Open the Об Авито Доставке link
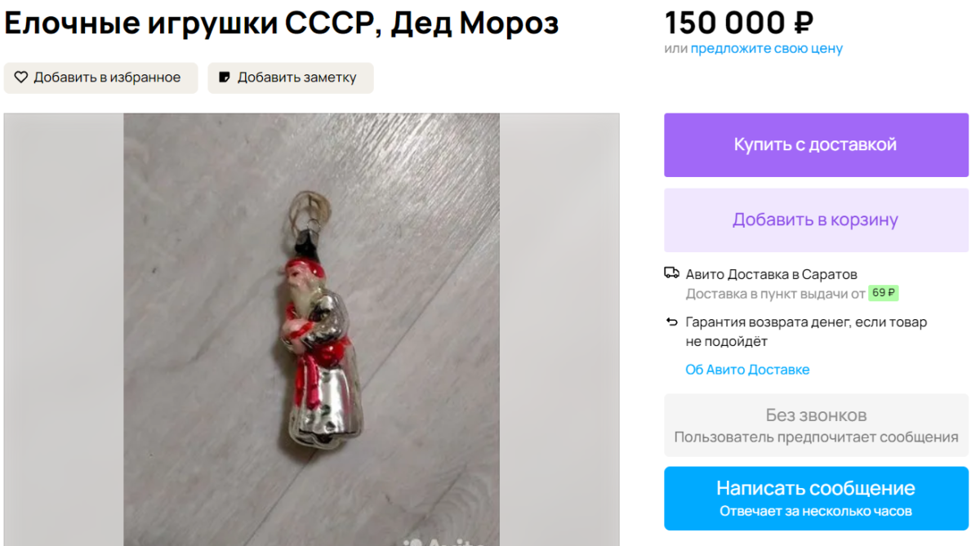 [747, 370]
